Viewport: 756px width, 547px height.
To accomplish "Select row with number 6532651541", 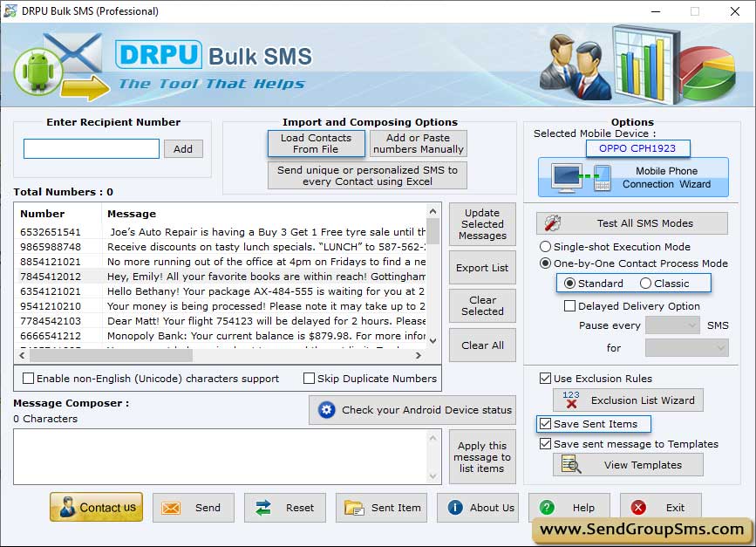I will point(221,232).
